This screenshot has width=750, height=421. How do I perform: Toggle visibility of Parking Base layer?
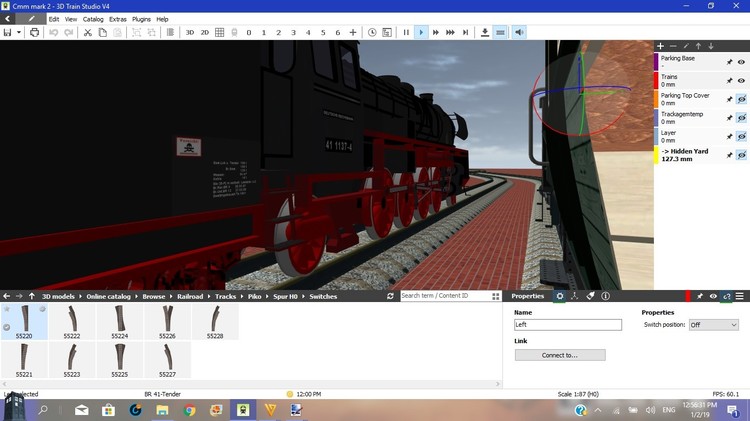click(741, 62)
